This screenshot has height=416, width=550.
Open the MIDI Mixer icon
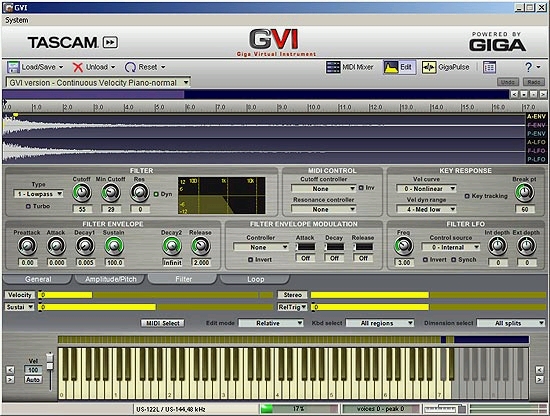[x=333, y=67]
